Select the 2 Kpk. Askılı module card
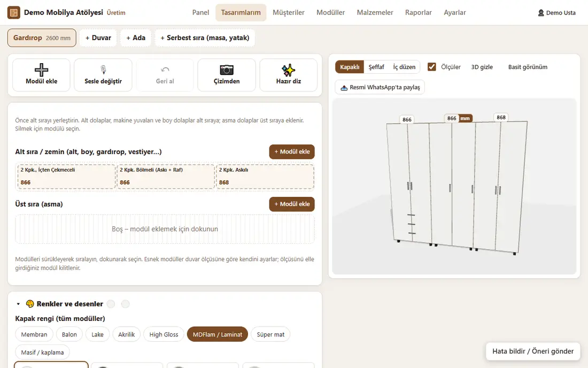This screenshot has height=368, width=588. point(265,177)
